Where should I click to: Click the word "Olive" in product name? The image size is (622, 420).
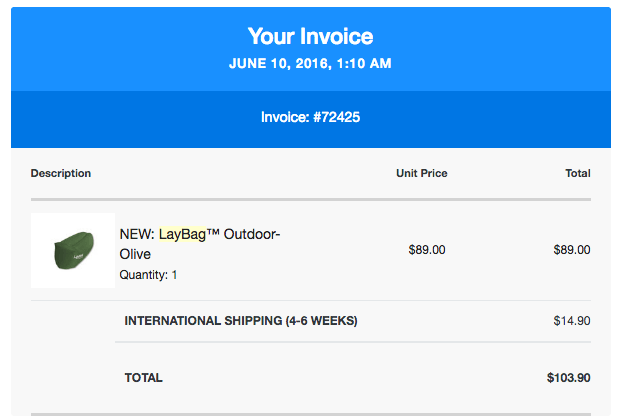tap(135, 254)
